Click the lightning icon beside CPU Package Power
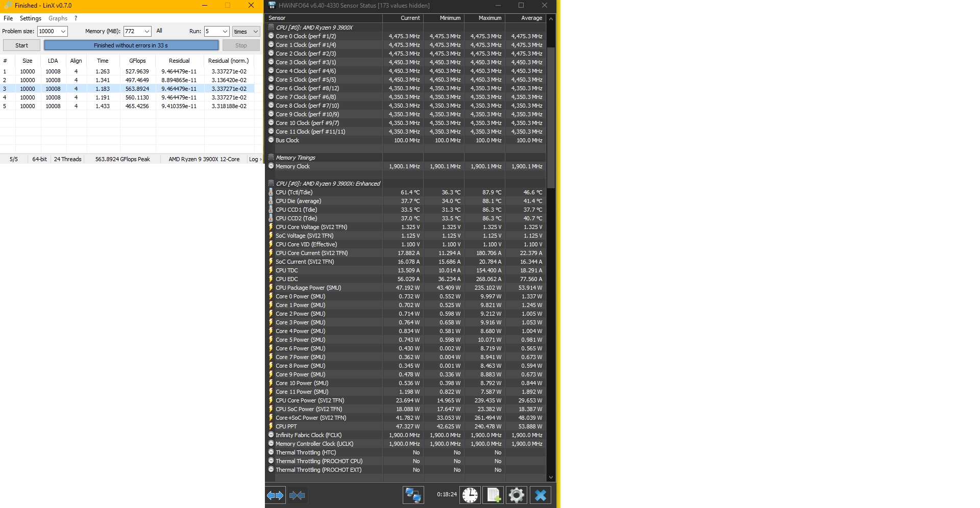The image size is (980, 508). coord(271,288)
